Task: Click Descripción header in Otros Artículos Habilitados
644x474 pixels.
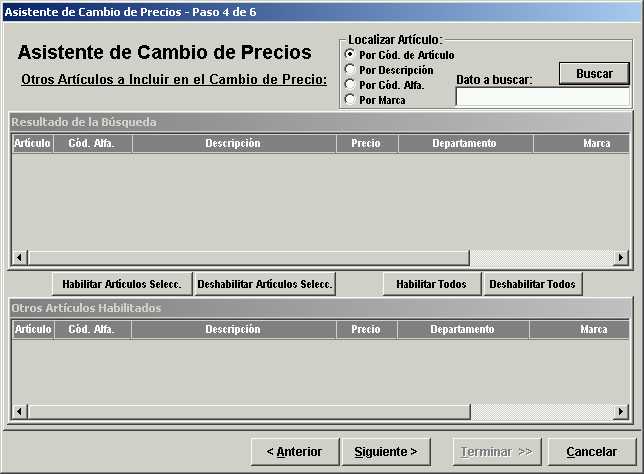Action: (x=232, y=329)
